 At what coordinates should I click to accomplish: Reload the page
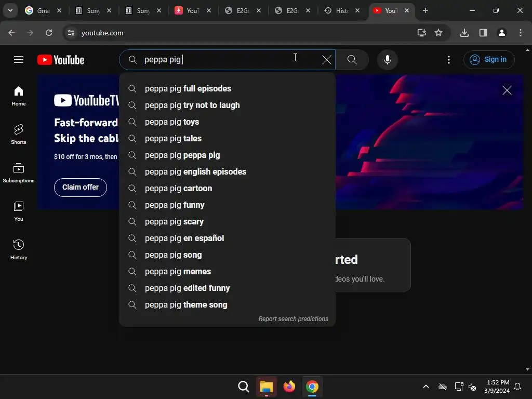click(x=49, y=33)
